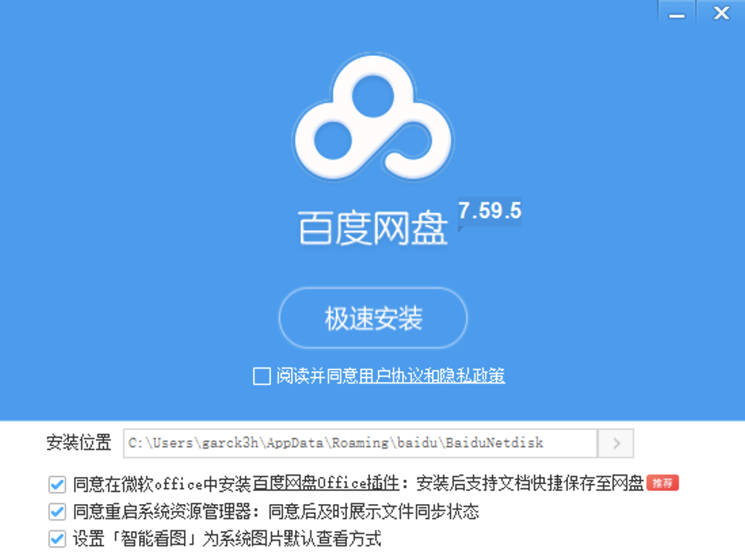Open the 百度网盘Office插件 link

tap(326, 483)
